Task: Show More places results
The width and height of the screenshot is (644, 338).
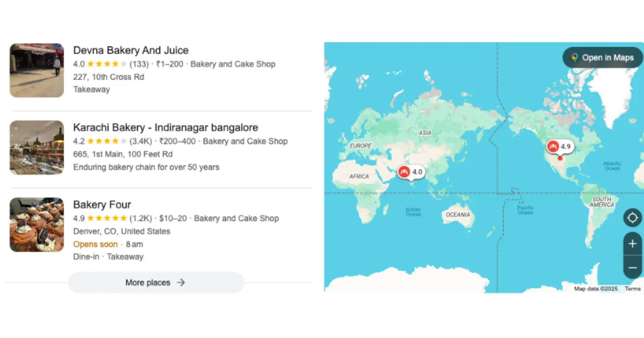Action: (x=156, y=282)
